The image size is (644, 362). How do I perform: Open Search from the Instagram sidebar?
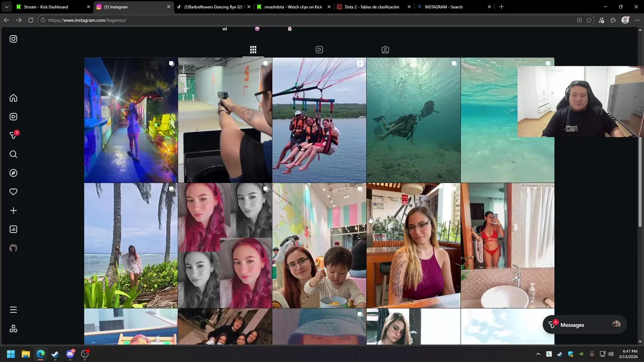pos(14,154)
